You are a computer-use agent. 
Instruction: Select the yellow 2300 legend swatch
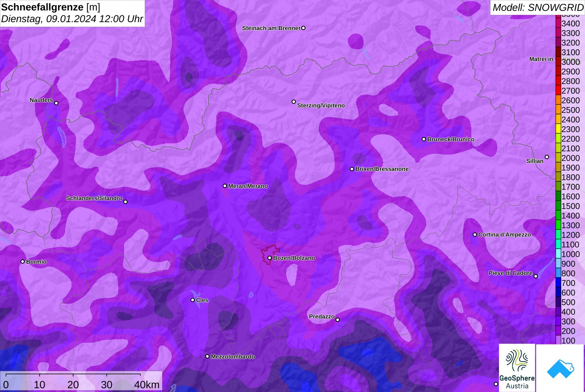coord(558,129)
